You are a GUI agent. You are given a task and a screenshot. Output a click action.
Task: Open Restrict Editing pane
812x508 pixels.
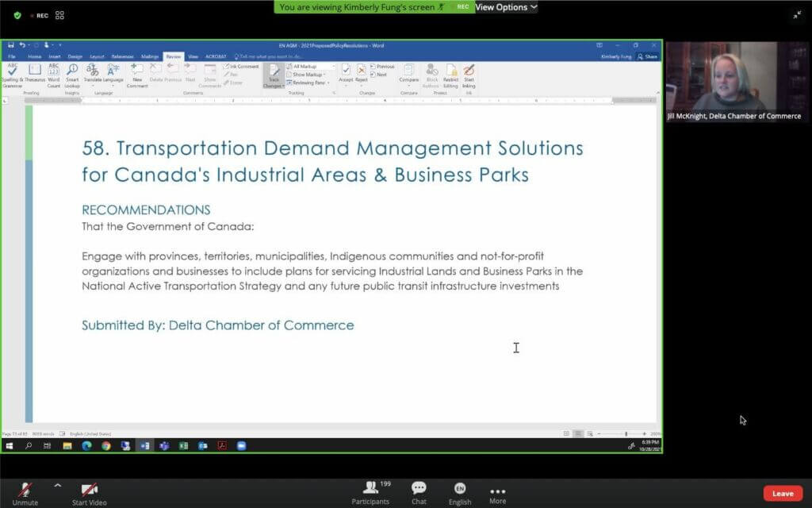click(451, 75)
